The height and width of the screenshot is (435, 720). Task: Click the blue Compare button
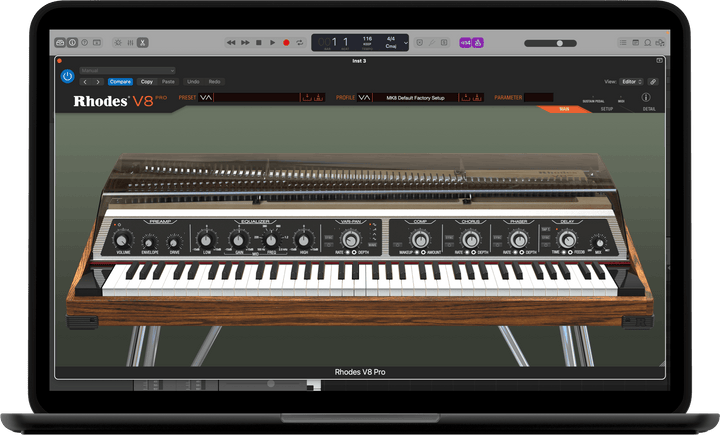click(120, 82)
